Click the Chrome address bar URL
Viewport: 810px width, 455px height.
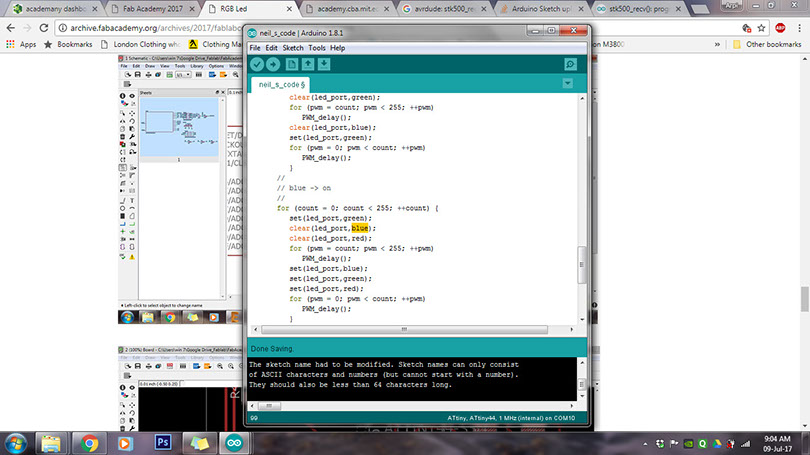click(155, 28)
